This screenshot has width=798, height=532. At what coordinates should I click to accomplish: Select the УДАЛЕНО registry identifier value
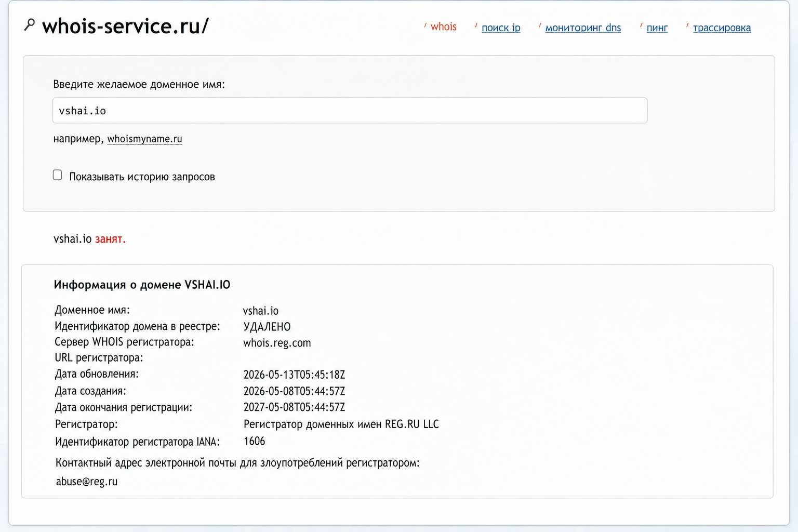click(267, 327)
